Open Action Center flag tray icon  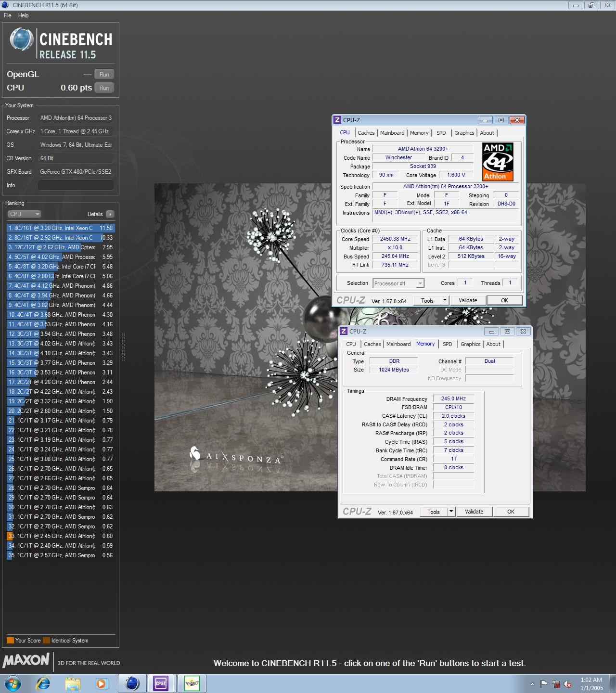[544, 684]
